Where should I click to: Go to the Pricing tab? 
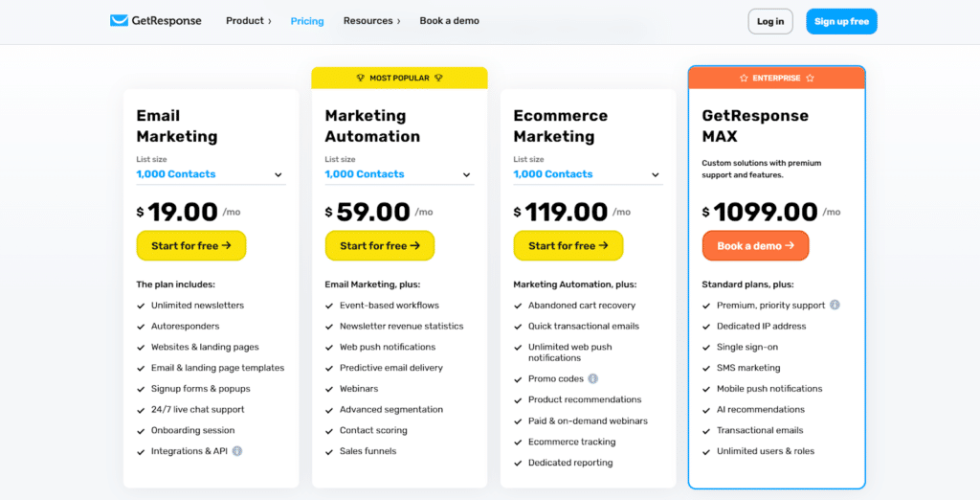(x=307, y=21)
